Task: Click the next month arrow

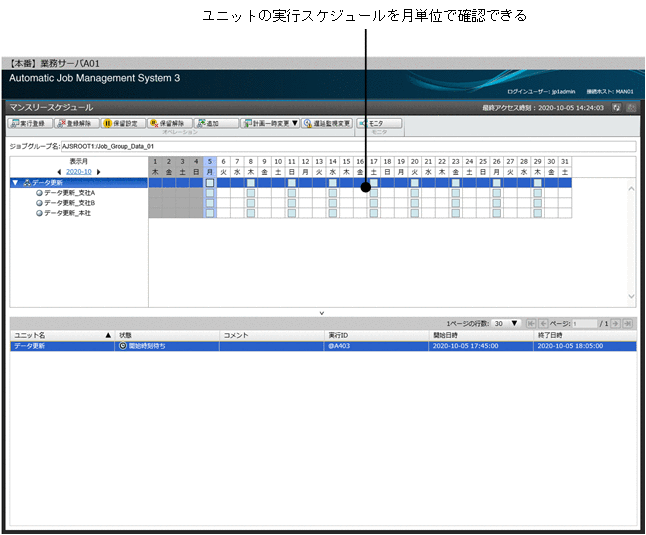Action: (x=98, y=172)
